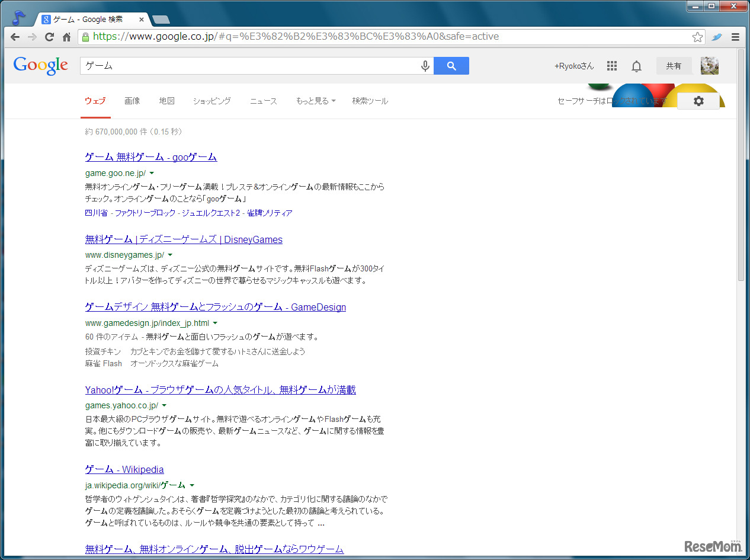Switch to the 地図 tab
Screen dimensions: 750x560
[x=167, y=101]
